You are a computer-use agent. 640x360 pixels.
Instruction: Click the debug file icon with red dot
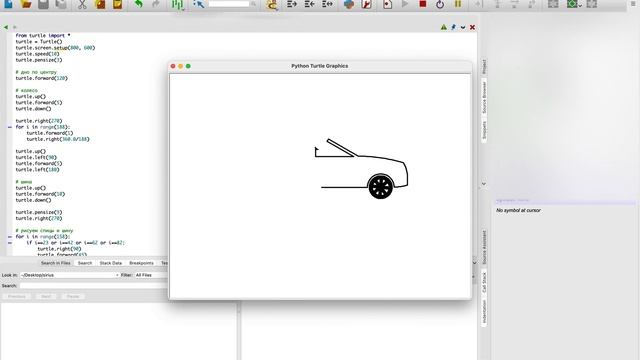[x=387, y=4]
